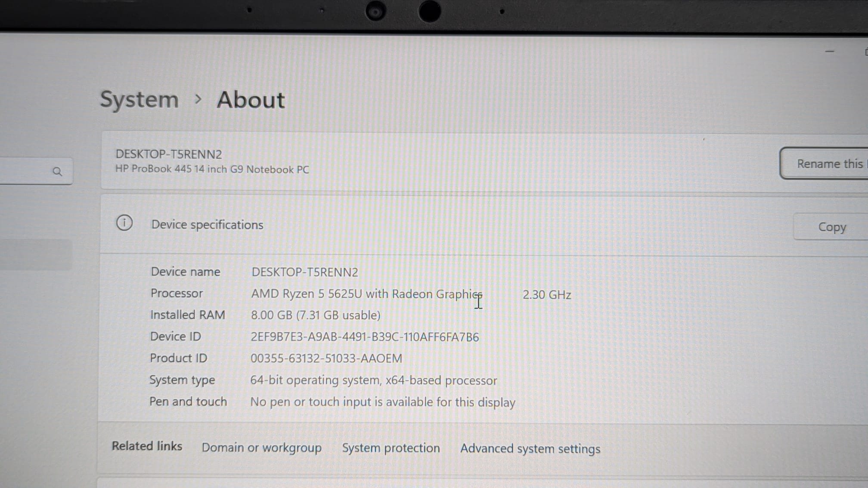Go back to System breadcrumb
Image resolution: width=868 pixels, height=488 pixels.
[x=139, y=99]
